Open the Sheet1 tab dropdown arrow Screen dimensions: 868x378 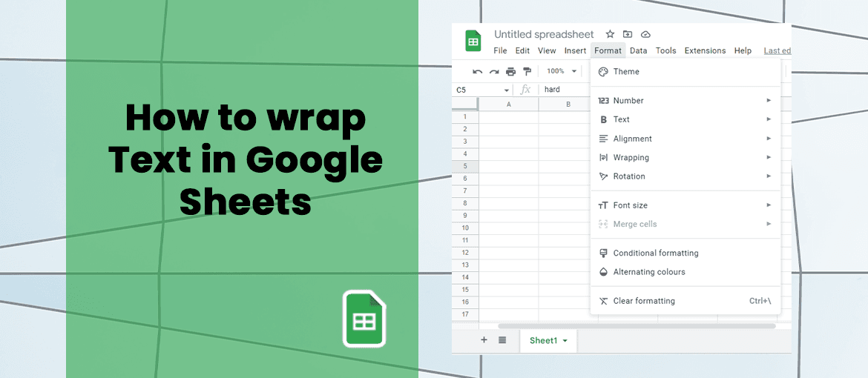pos(565,341)
